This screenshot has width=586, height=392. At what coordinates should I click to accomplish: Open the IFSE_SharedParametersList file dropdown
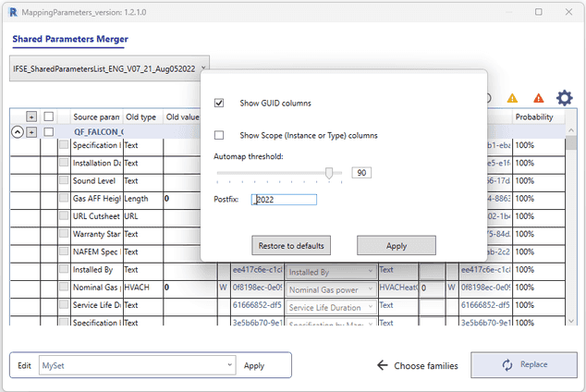pos(109,68)
